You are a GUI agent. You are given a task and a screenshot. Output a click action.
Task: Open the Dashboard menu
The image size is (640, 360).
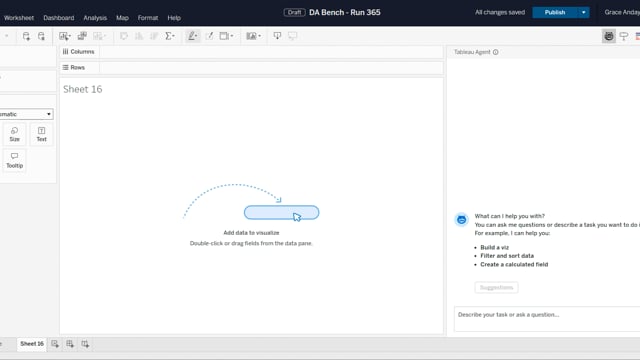click(59, 18)
